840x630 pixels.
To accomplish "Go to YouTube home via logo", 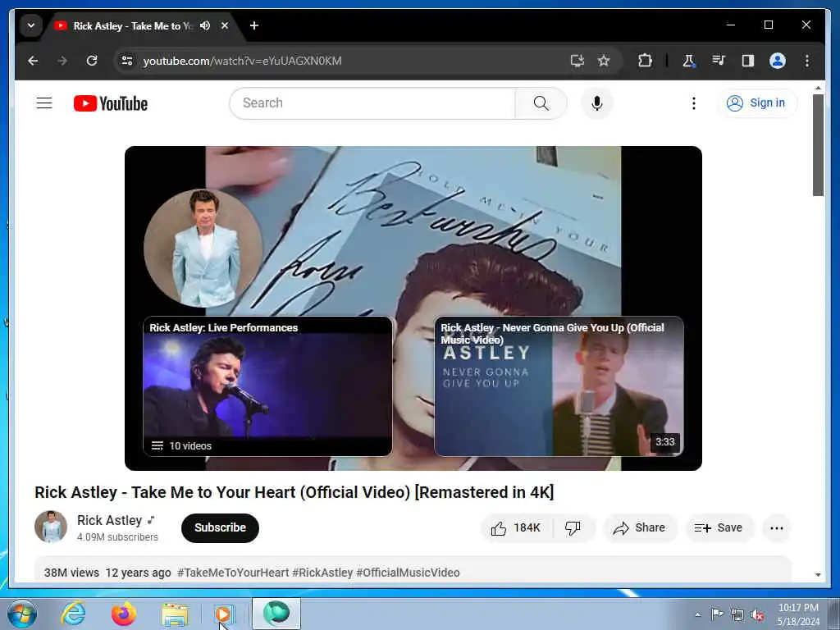I will (x=111, y=103).
